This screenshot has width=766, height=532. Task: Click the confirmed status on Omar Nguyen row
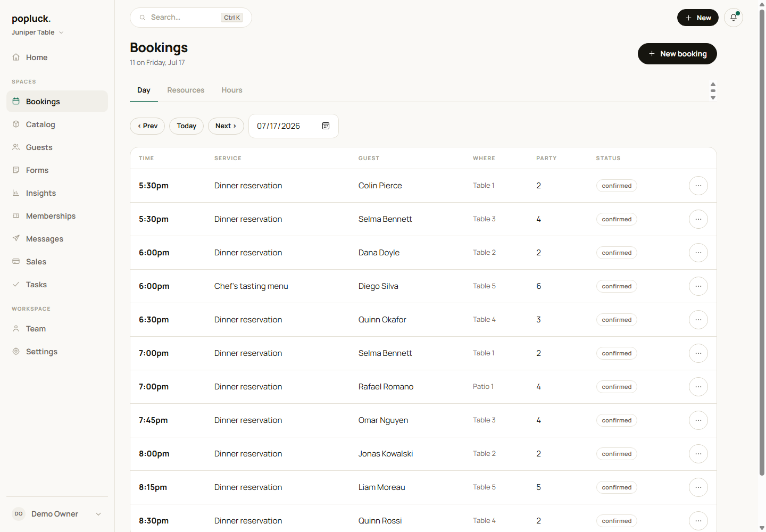click(x=617, y=420)
